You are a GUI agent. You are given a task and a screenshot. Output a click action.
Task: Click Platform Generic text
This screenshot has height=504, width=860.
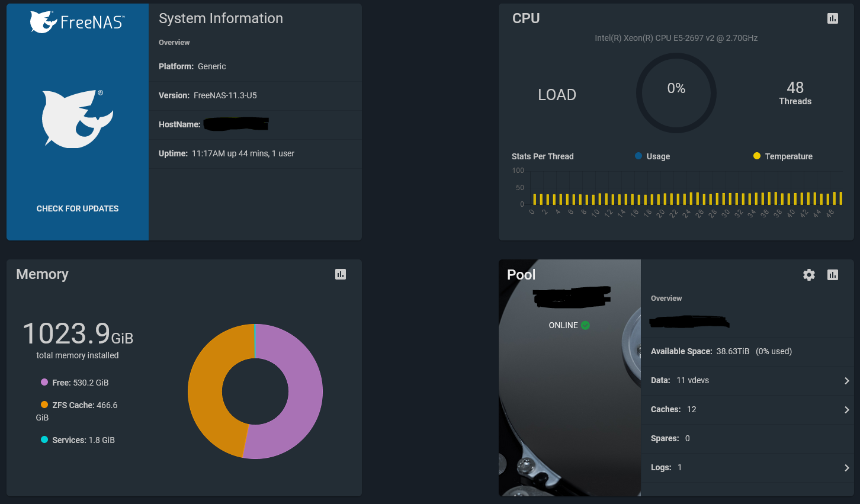click(192, 66)
